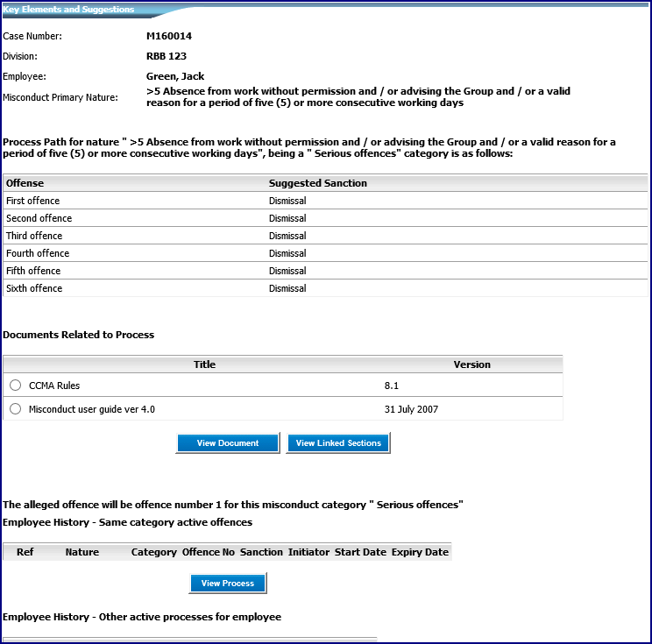Click the Sanction column header in history
652x644 pixels.
pos(261,552)
